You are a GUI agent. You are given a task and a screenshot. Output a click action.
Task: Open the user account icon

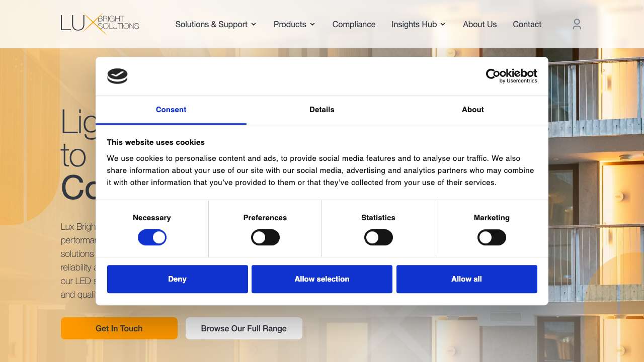(x=577, y=24)
